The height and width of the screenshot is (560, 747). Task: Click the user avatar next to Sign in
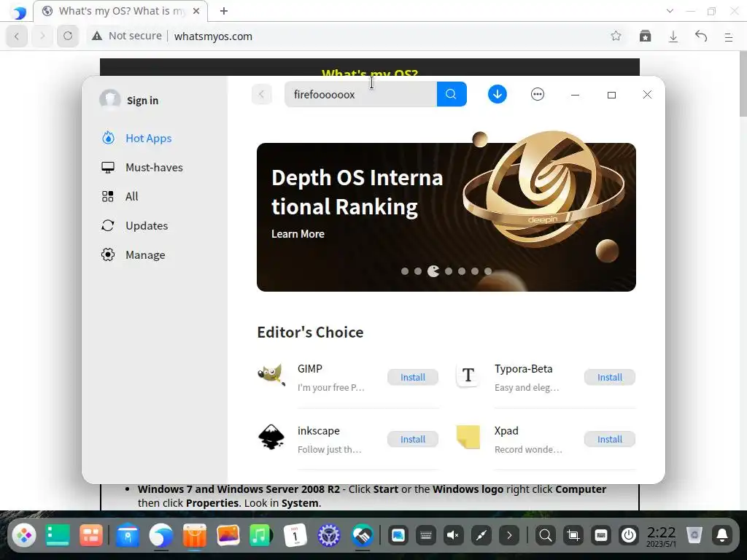click(x=110, y=100)
